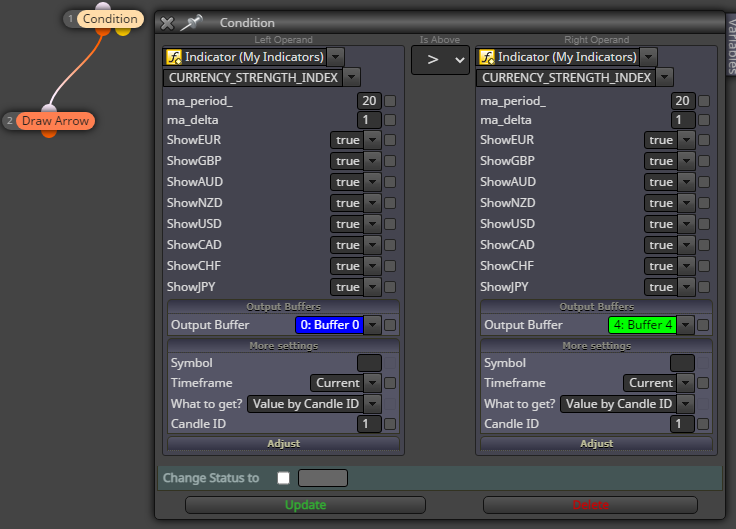Click the gray input connector above Condition node
This screenshot has width=736, height=529.
103,7
